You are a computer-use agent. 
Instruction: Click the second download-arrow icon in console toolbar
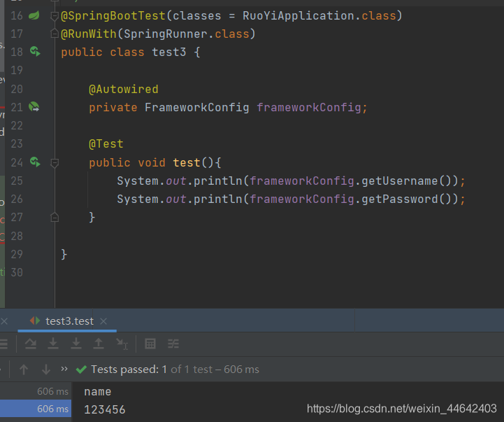pos(76,344)
